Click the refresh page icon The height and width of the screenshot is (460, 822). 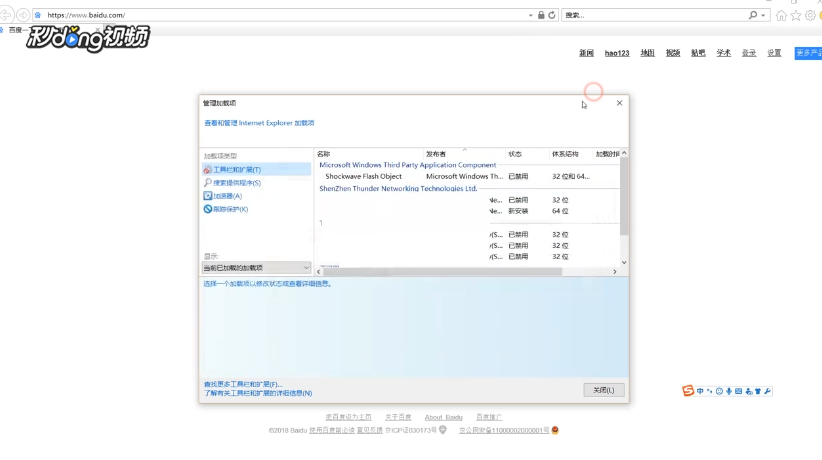coord(552,15)
